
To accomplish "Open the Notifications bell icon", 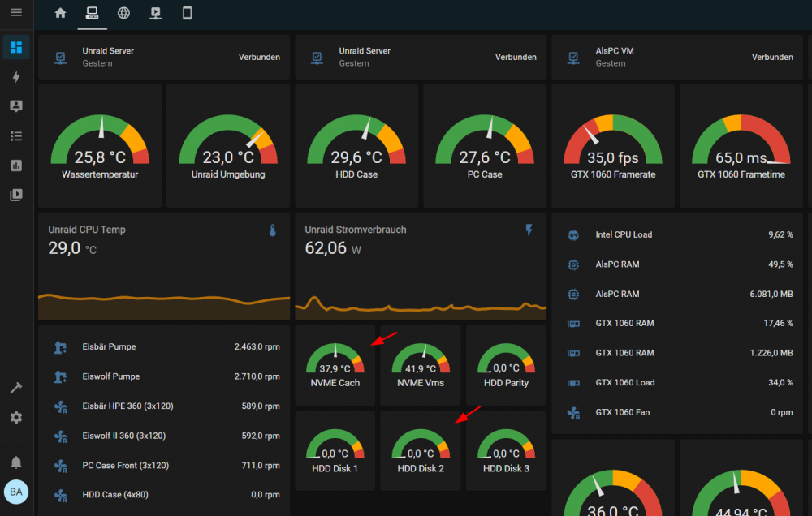I will (x=16, y=462).
